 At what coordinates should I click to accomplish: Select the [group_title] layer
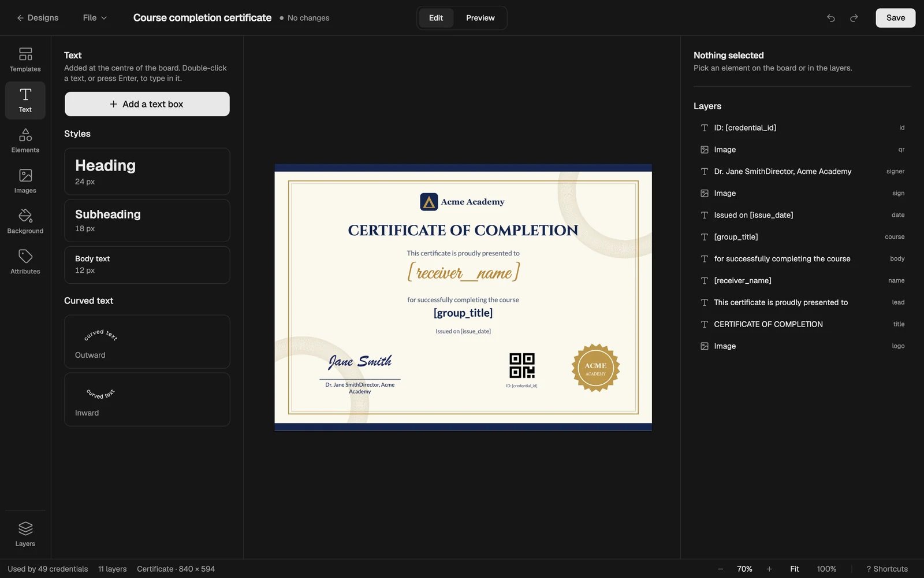[x=802, y=237]
